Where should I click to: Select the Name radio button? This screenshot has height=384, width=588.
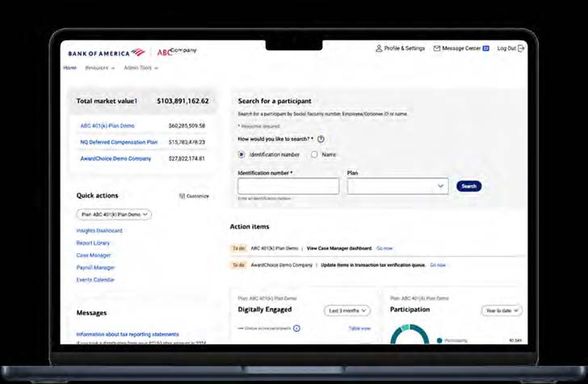(314, 154)
